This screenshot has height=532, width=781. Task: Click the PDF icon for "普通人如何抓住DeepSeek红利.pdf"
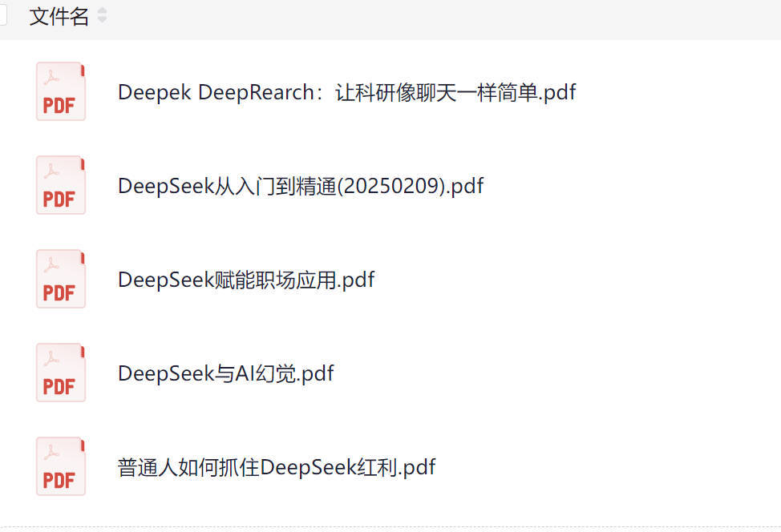click(x=60, y=465)
